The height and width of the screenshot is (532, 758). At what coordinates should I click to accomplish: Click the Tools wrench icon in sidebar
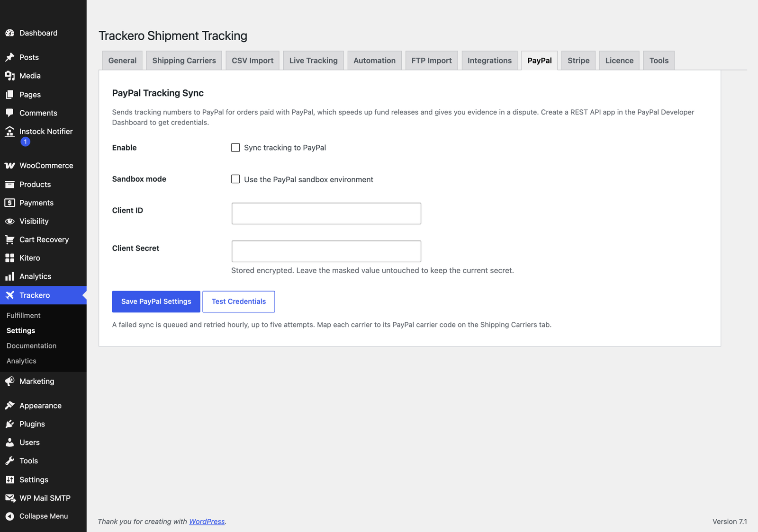point(9,461)
